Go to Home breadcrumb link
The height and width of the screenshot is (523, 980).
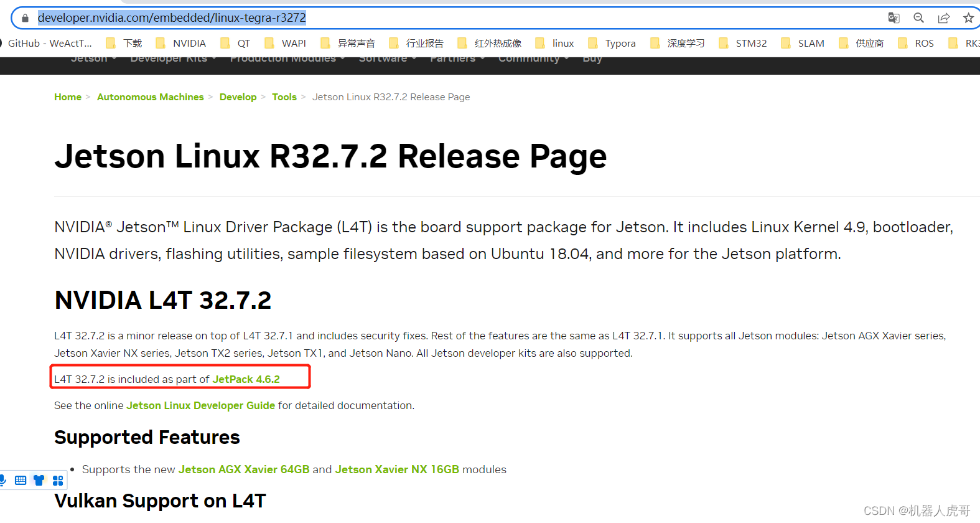point(68,97)
